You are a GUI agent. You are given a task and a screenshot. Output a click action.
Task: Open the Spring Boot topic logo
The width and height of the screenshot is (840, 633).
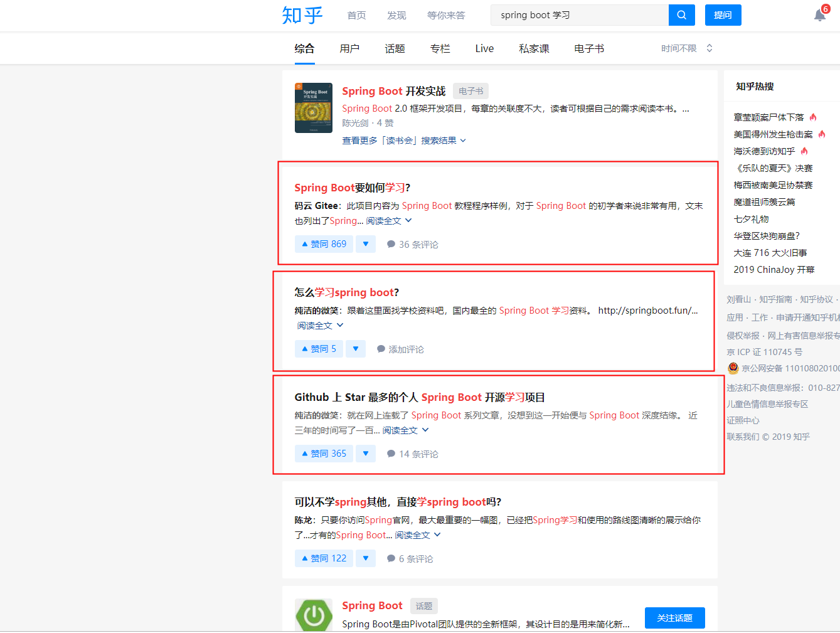314,615
